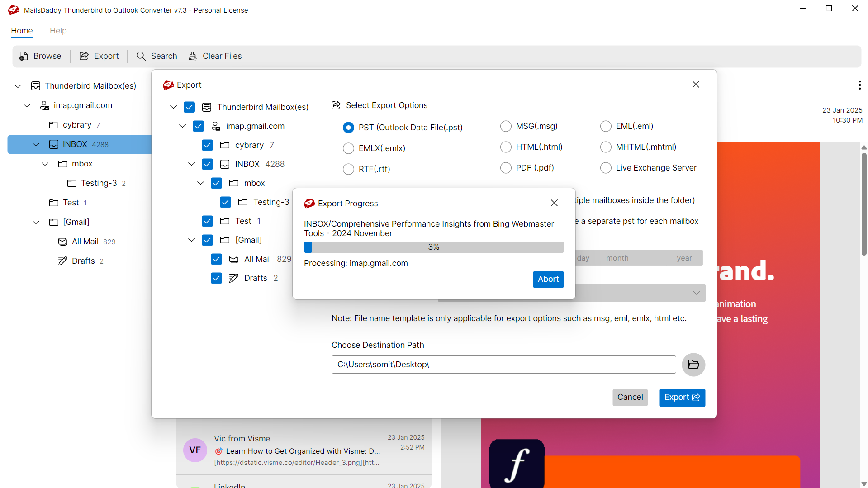Image resolution: width=868 pixels, height=488 pixels.
Task: Select RTF(.rtf) export format
Action: (x=348, y=169)
